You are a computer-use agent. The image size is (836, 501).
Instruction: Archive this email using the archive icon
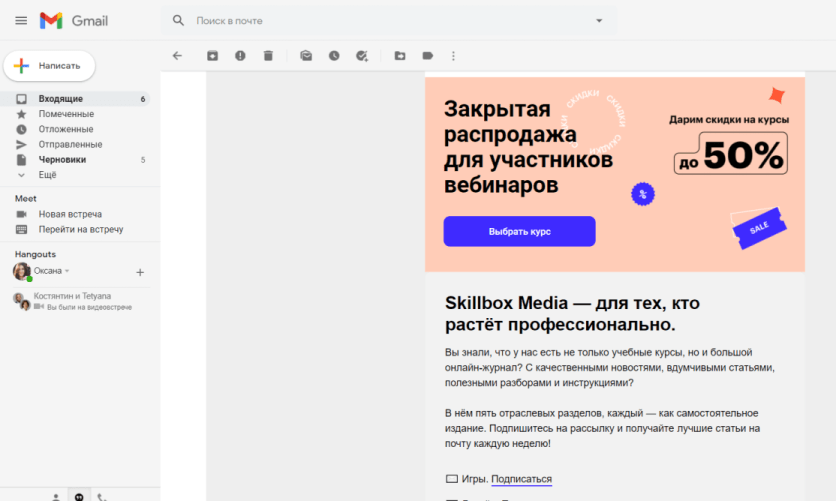tap(212, 56)
